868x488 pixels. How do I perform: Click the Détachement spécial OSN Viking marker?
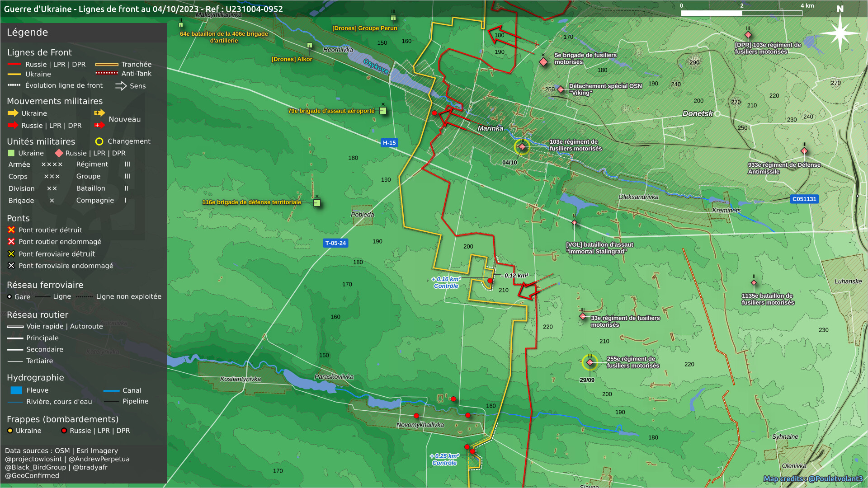pos(561,89)
